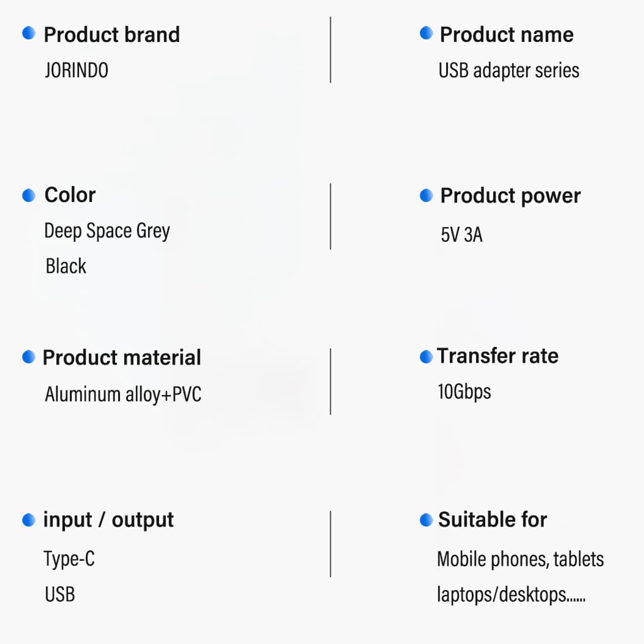Click the blue dot beside Product power

426,196
